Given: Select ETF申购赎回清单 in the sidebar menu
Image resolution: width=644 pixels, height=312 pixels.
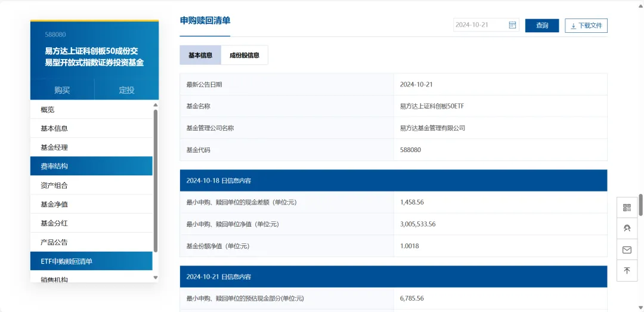Looking at the screenshot, I should tap(91, 261).
